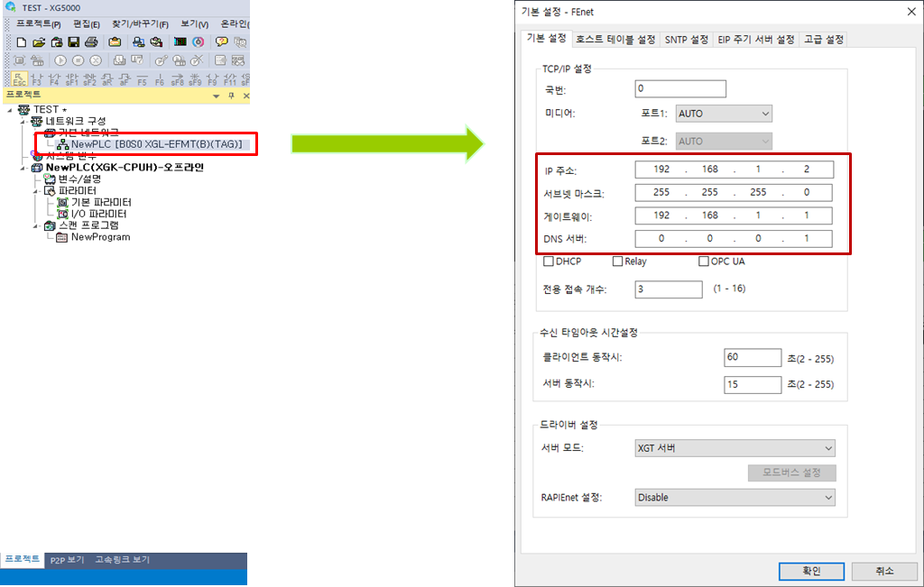Select the Esc arrow selection tool
The image size is (924, 587).
19,78
